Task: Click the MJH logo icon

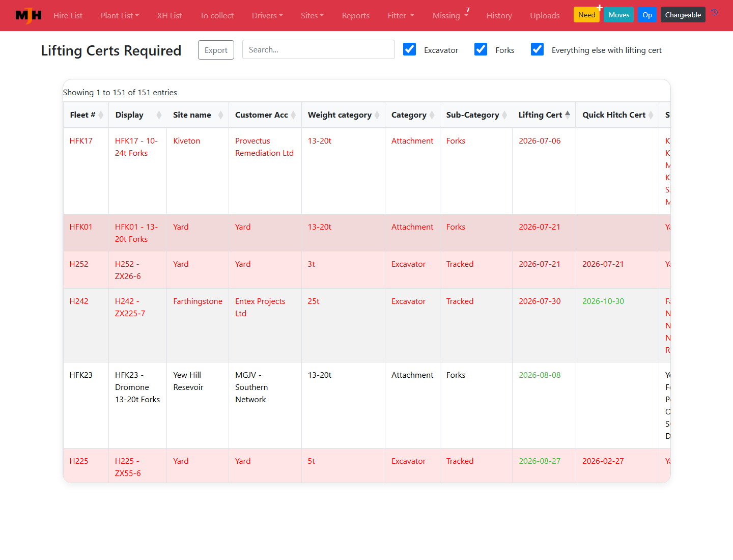Action: tap(29, 15)
